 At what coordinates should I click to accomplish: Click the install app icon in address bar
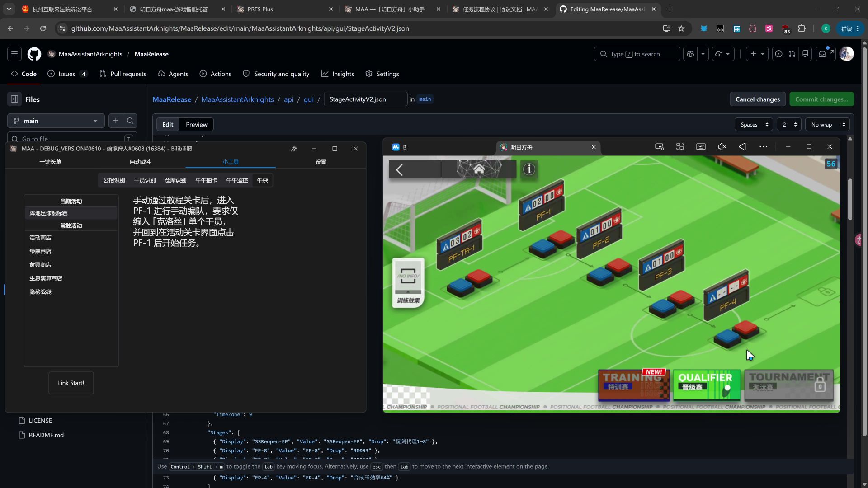[667, 28]
